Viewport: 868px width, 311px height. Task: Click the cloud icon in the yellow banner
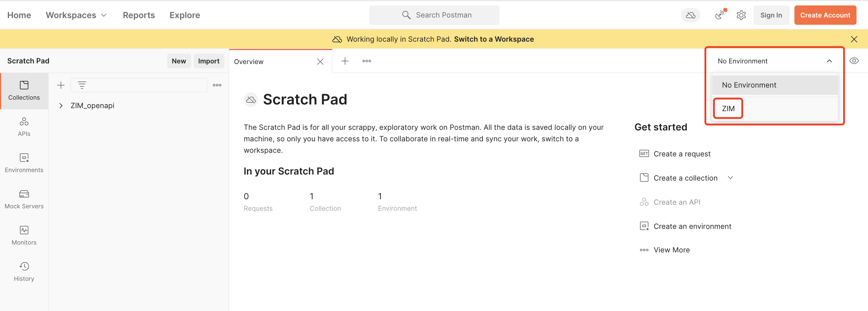tap(337, 39)
